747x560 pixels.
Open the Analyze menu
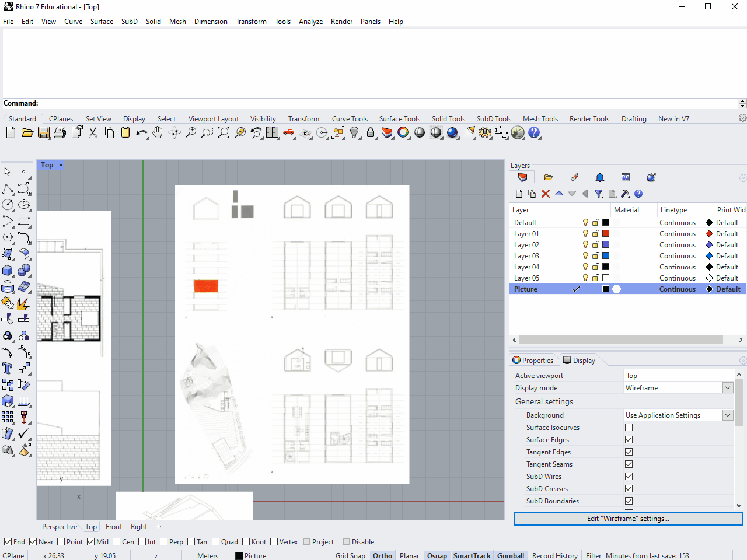point(310,22)
